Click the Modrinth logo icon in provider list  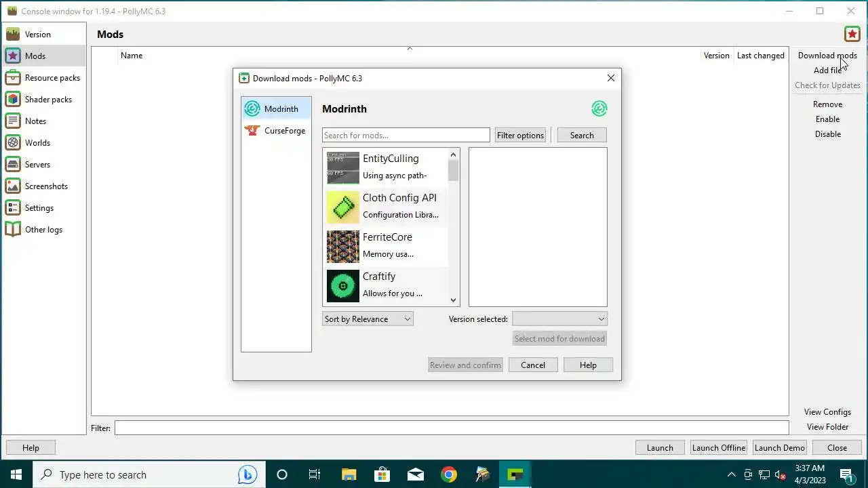pos(252,109)
